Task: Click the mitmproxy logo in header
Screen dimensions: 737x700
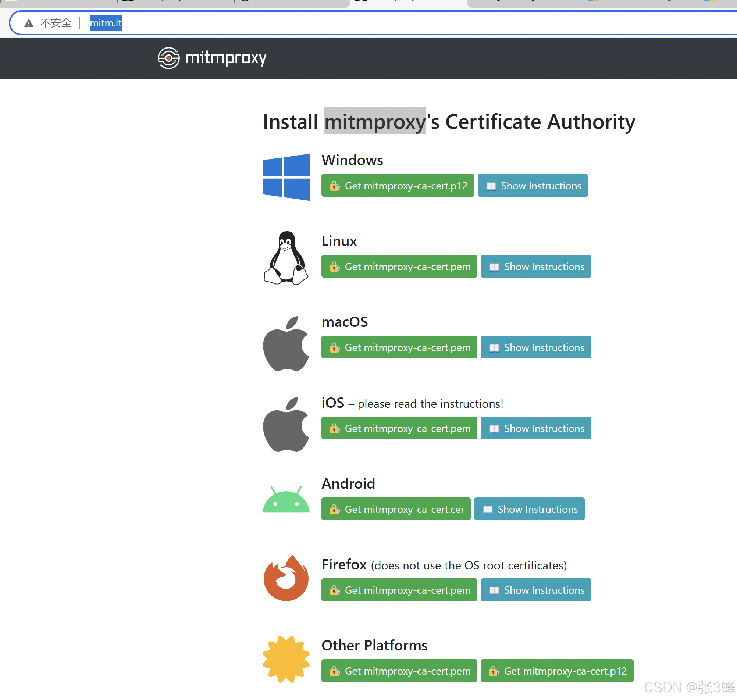Action: coord(211,58)
